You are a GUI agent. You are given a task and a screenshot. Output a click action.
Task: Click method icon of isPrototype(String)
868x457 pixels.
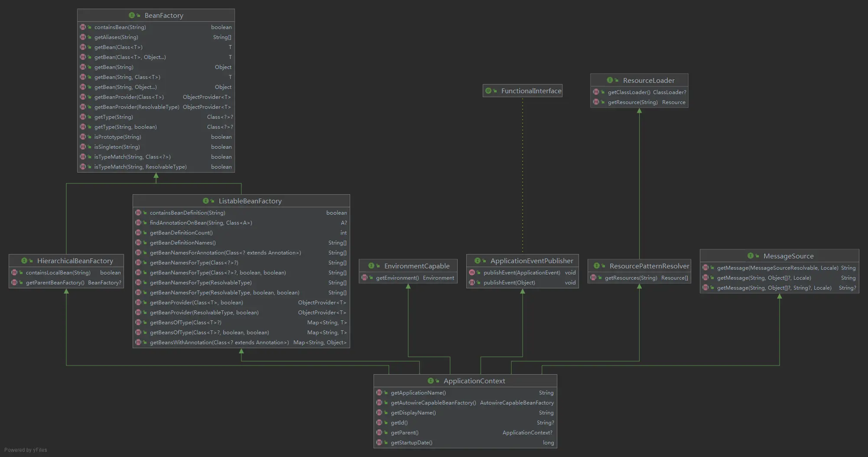(x=83, y=137)
